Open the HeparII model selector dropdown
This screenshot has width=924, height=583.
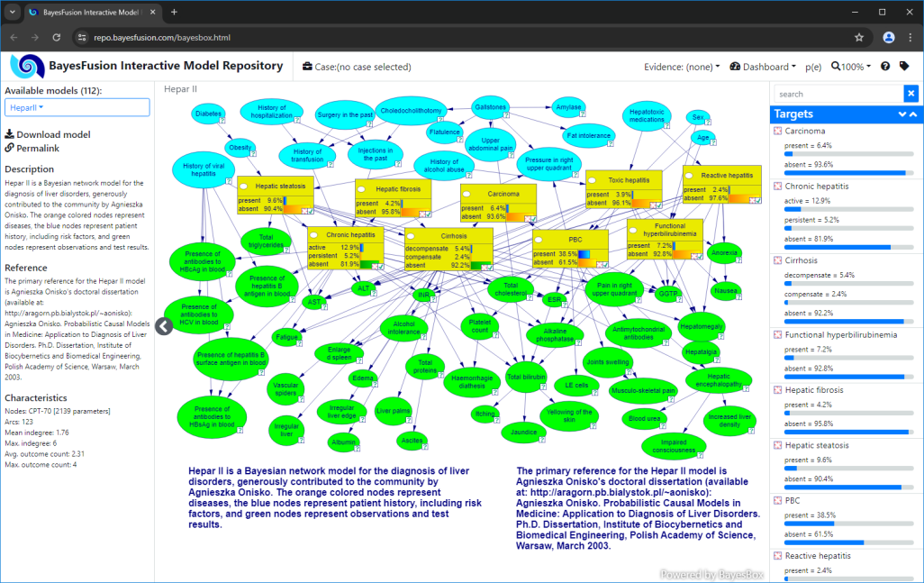(x=77, y=107)
